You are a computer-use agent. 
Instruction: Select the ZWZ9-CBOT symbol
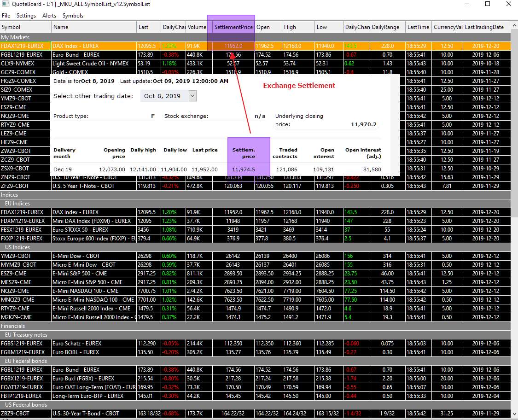coord(16,151)
